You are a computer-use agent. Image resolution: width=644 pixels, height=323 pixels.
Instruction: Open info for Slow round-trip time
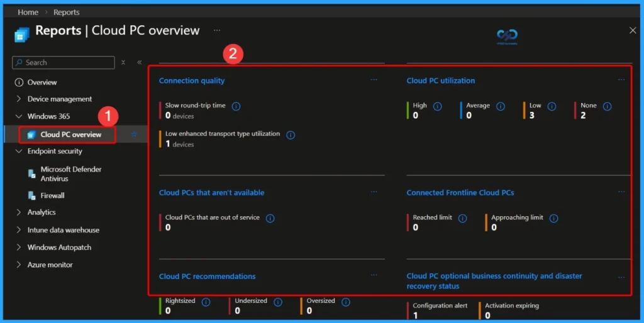pos(236,106)
